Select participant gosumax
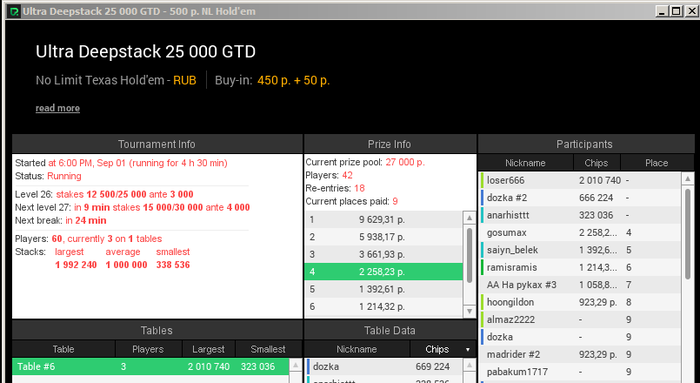The height and width of the screenshot is (383, 700). pos(580,233)
